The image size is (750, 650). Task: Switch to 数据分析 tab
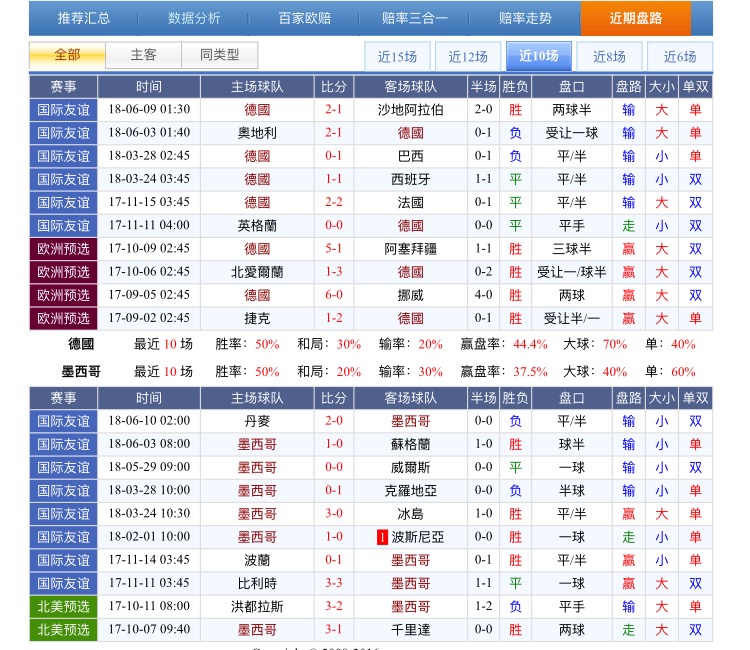click(194, 18)
